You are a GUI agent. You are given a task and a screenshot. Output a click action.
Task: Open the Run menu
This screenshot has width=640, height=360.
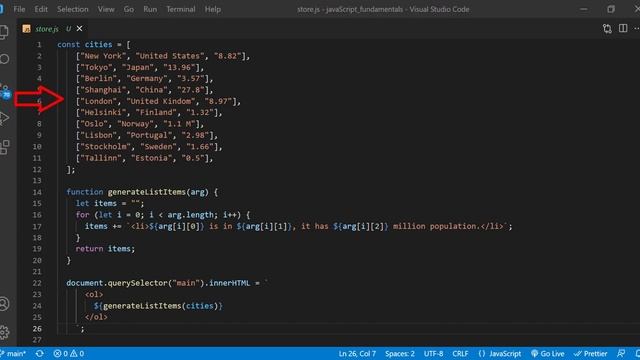click(150, 9)
